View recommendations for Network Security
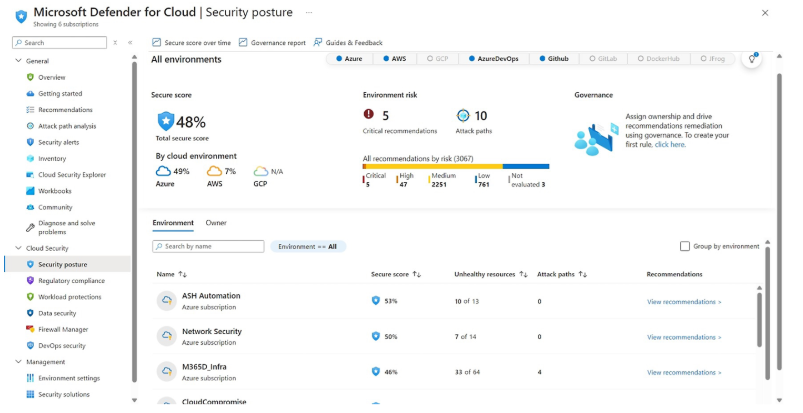The width and height of the screenshot is (803, 413). [684, 337]
